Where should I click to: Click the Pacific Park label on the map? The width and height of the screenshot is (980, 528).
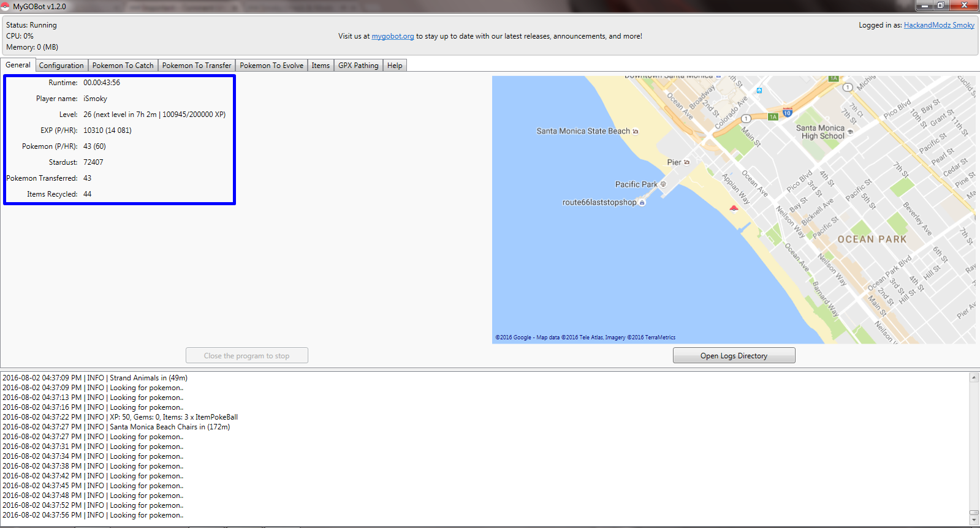636,184
